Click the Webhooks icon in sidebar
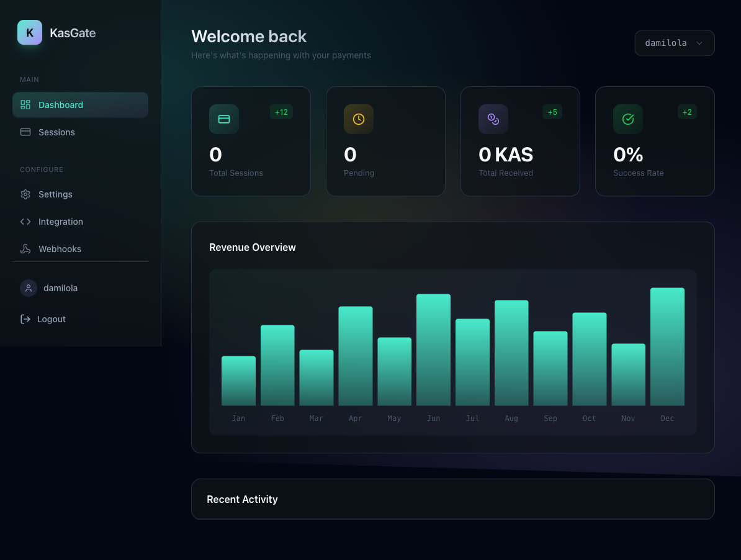Screen dimensions: 741x560 [x=25, y=249]
